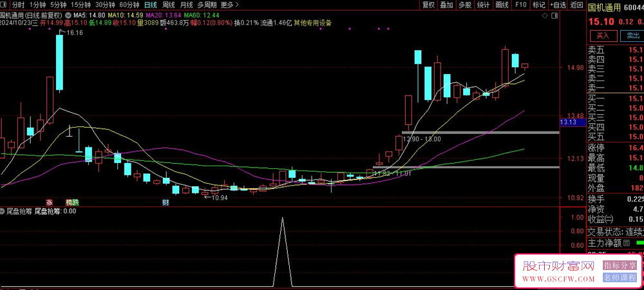Click the 2024/10/23 date readout

point(19,23)
